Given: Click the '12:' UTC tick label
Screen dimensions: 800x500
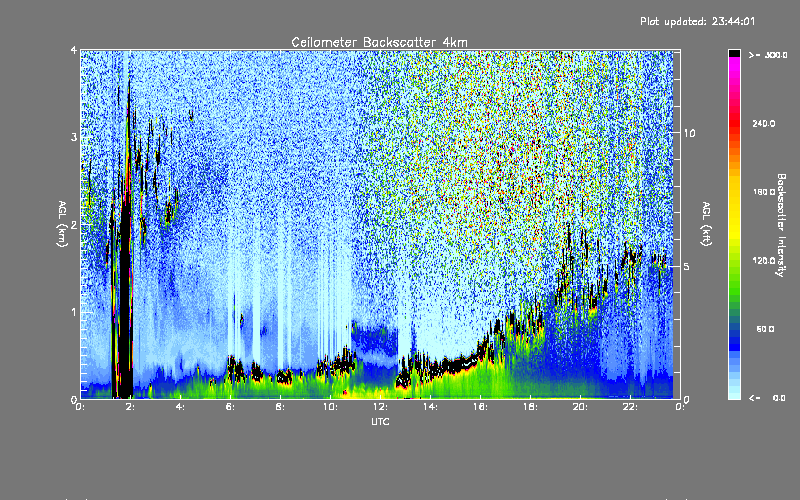Looking at the screenshot, I should [380, 407].
